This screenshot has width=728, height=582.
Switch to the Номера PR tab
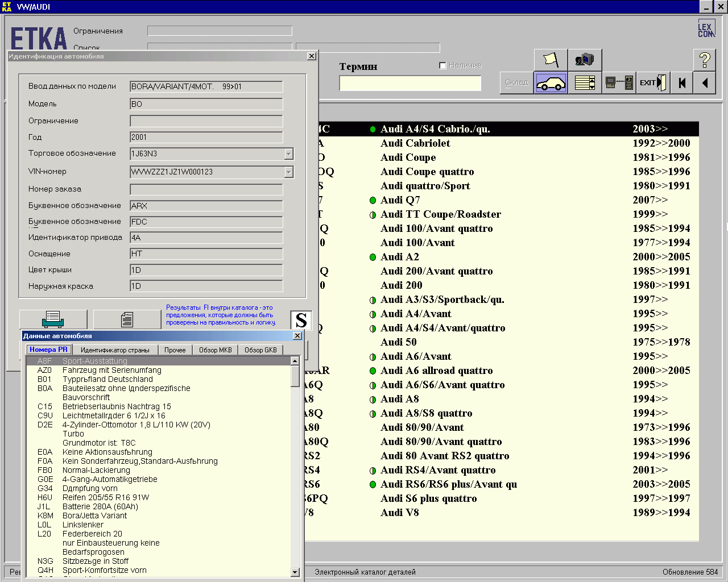coord(49,350)
